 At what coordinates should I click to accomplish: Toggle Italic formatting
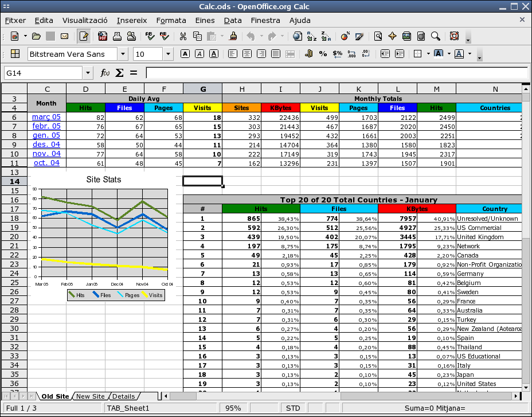(x=199, y=54)
